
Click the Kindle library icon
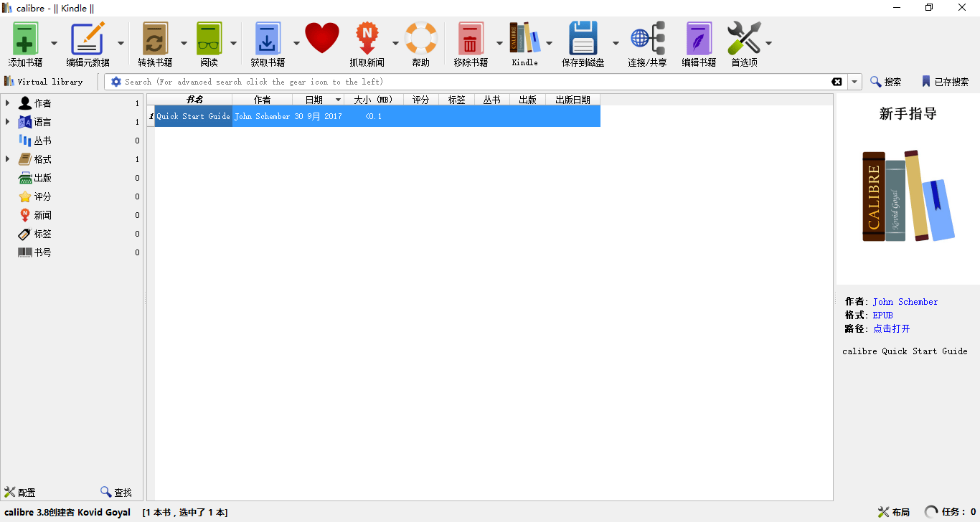pyautogui.click(x=524, y=38)
